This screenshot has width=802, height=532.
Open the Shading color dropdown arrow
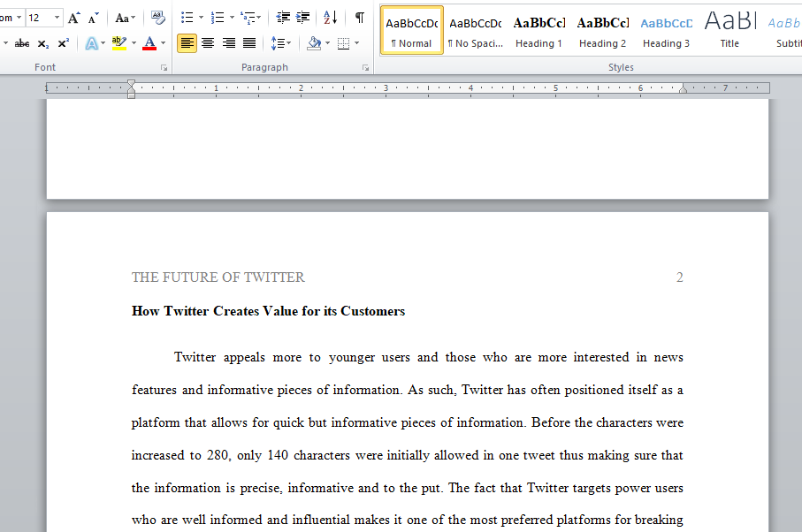pyautogui.click(x=327, y=43)
